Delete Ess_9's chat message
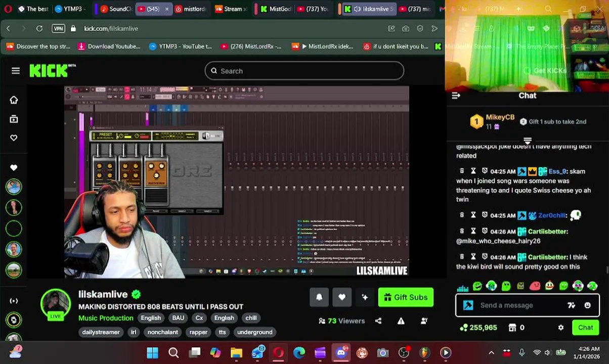 pos(462,171)
